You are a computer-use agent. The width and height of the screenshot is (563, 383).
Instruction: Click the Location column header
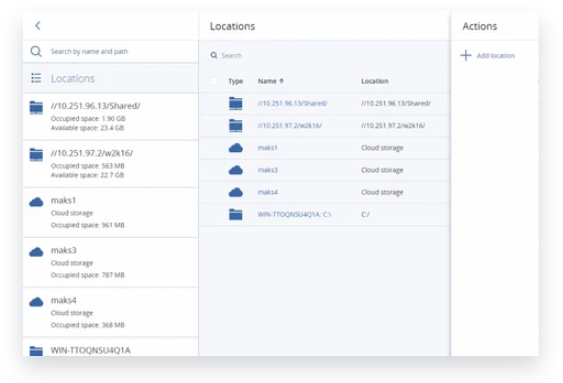tap(374, 81)
